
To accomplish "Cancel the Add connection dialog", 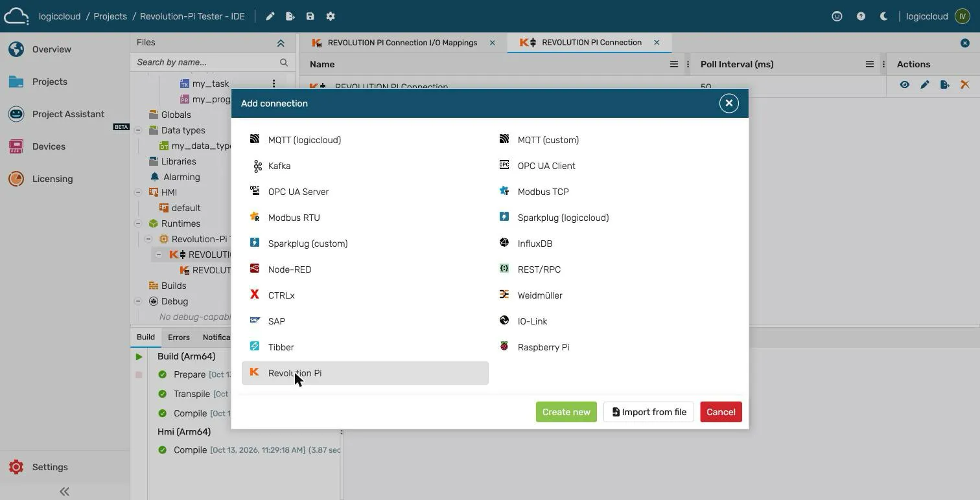I will (721, 412).
